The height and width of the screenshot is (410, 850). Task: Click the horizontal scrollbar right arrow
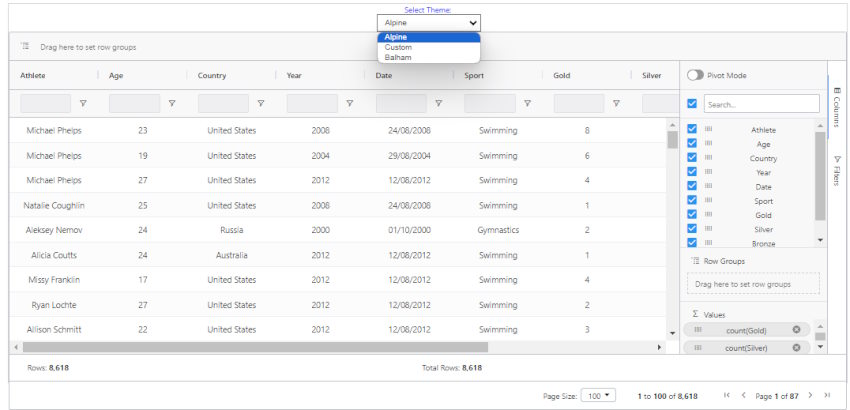click(x=659, y=347)
